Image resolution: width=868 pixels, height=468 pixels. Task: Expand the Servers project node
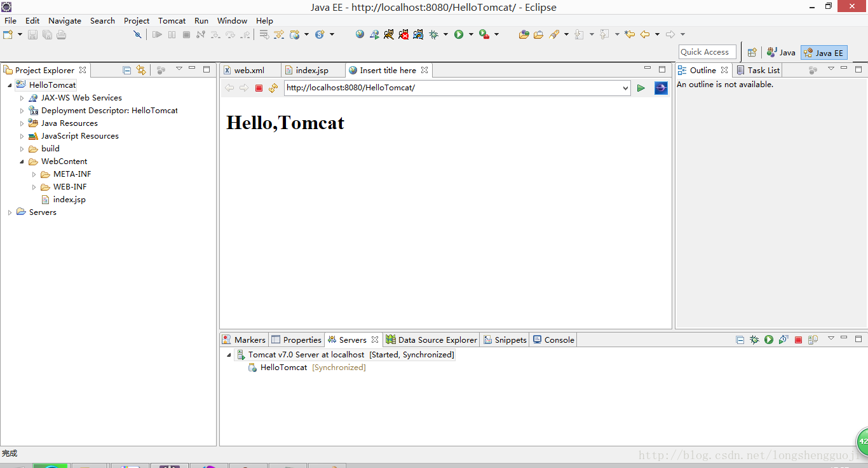click(x=10, y=212)
